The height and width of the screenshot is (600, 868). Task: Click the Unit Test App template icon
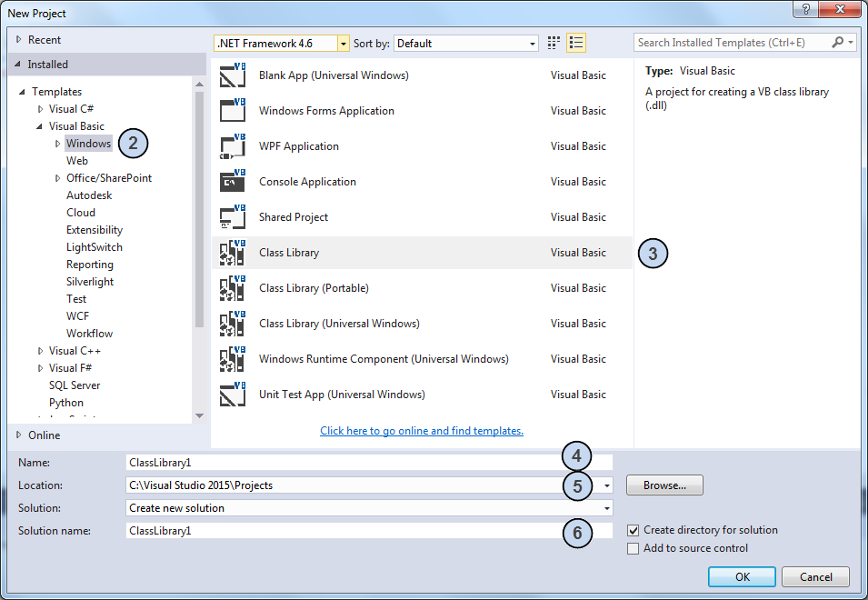click(x=233, y=395)
